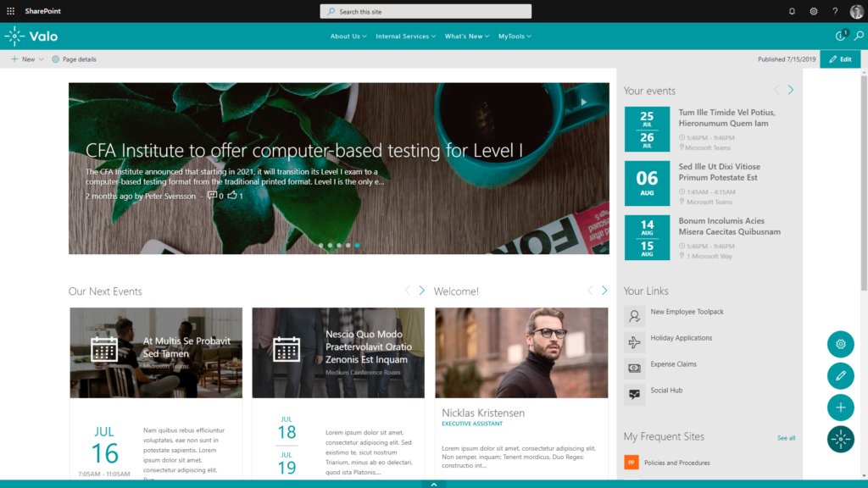Click the Expense Claims icon under Your Links
This screenshot has width=868, height=488.
634,367
